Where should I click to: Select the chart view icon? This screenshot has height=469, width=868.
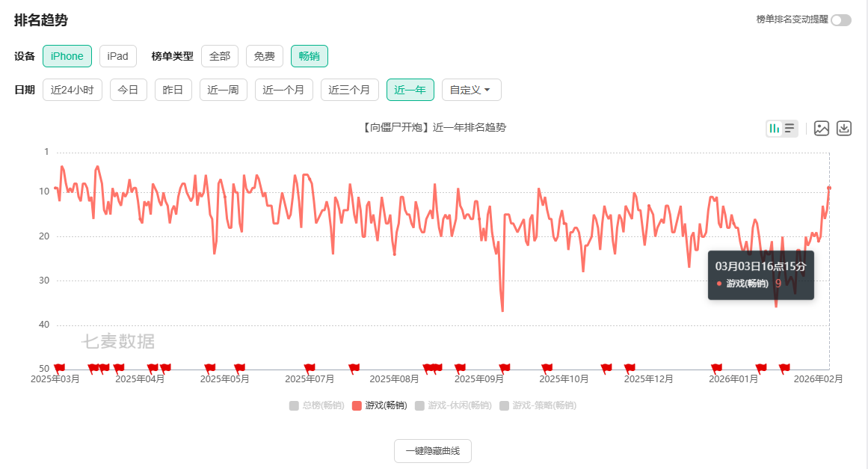click(775, 129)
